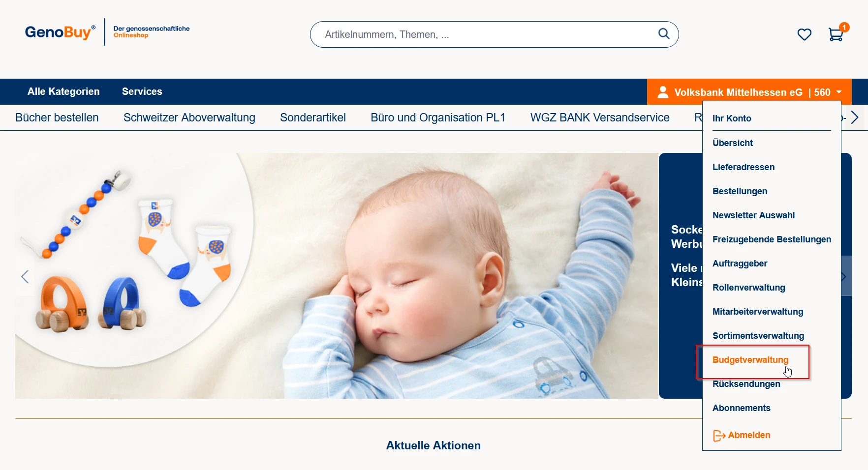This screenshot has height=470, width=868.
Task: Open WGZ BANK Versandservice category
Action: [x=600, y=117]
